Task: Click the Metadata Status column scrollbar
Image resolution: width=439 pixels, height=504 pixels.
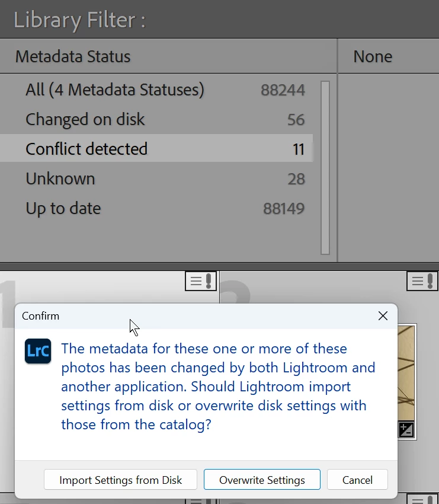Action: (x=325, y=167)
